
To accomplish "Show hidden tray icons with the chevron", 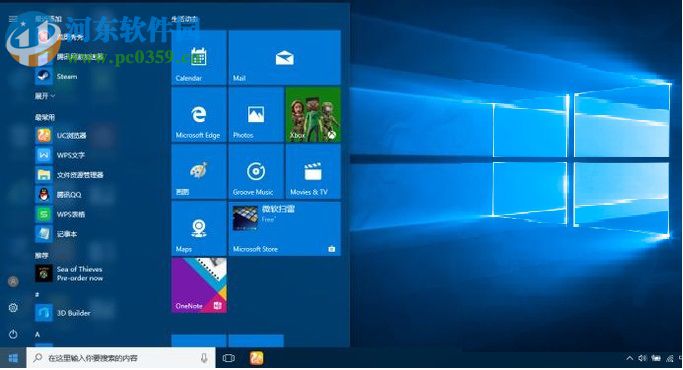I will [629, 358].
